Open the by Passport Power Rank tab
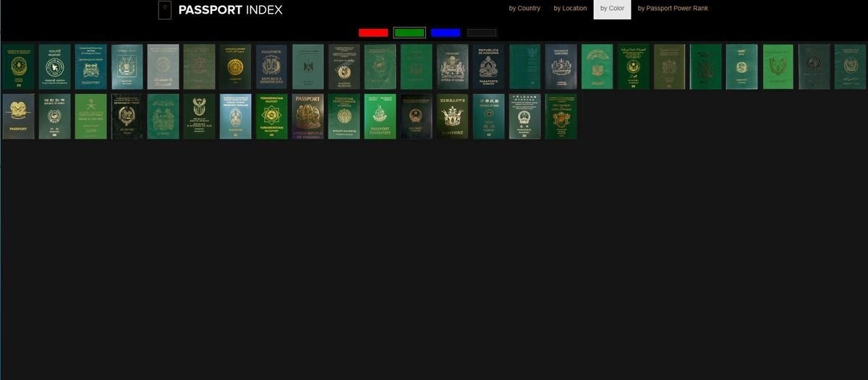 pyautogui.click(x=673, y=9)
